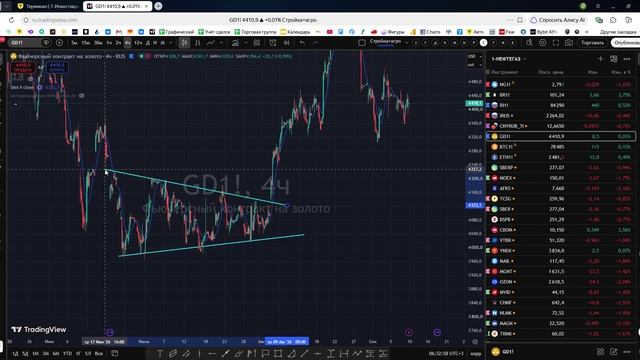Select the OZON row in watchlist

[560, 282]
